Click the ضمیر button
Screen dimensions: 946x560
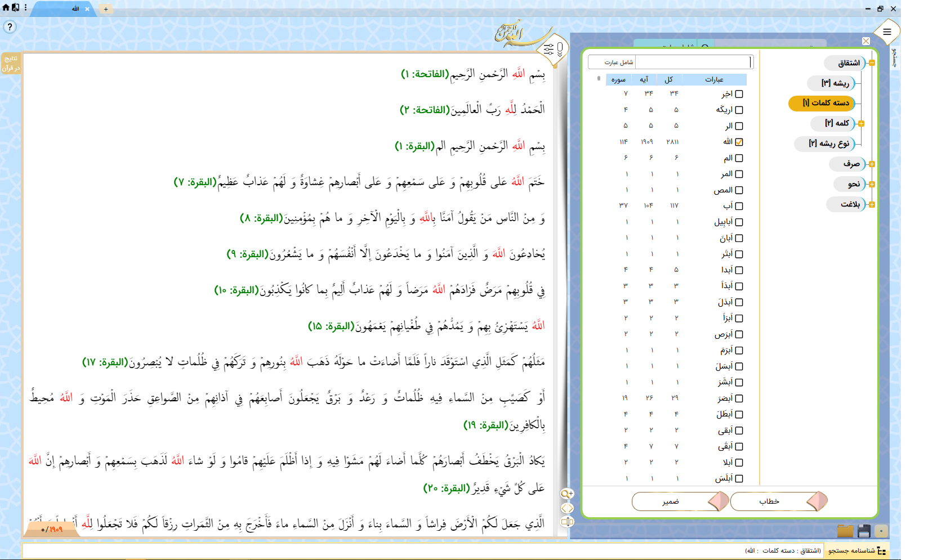tap(680, 501)
